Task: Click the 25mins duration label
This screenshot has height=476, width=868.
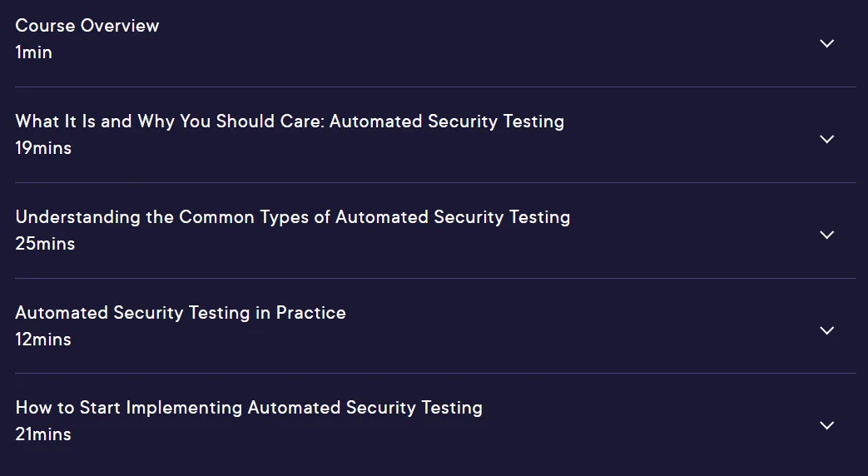Action: point(45,244)
